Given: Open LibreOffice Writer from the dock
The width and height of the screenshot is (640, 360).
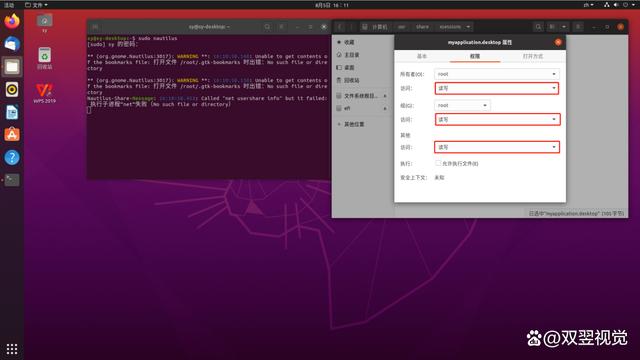Looking at the screenshot, I should coord(12,112).
